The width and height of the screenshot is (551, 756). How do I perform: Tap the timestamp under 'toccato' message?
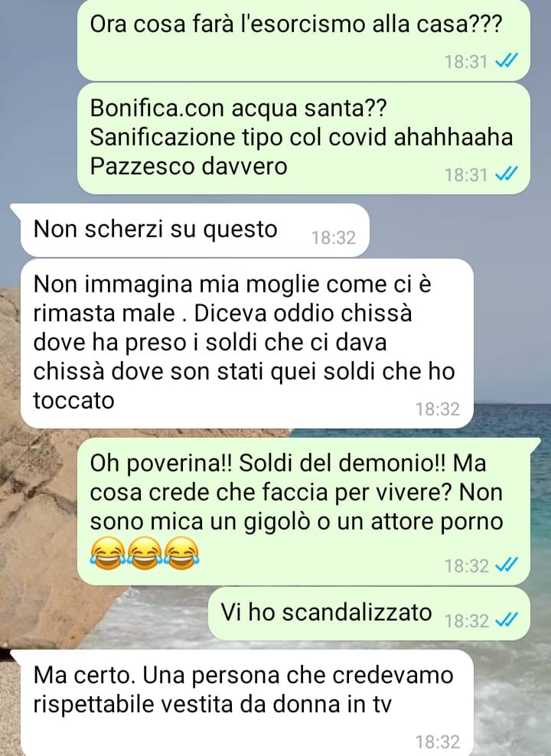[438, 409]
